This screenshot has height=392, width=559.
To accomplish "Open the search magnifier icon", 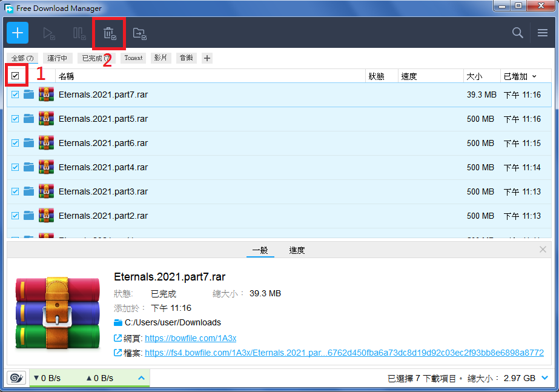I will point(517,33).
